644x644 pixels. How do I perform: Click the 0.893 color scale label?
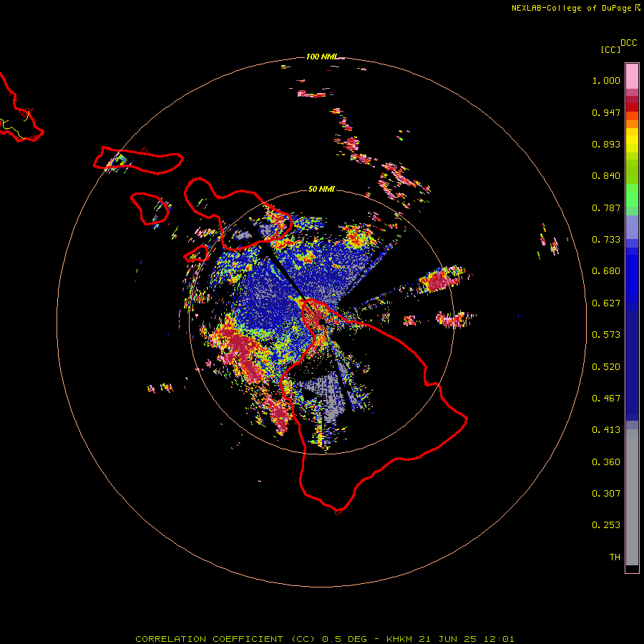coord(606,144)
